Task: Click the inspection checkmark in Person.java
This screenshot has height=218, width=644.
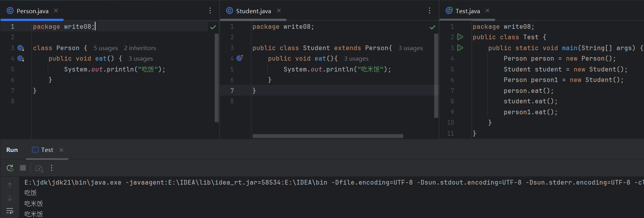Action: click(213, 27)
